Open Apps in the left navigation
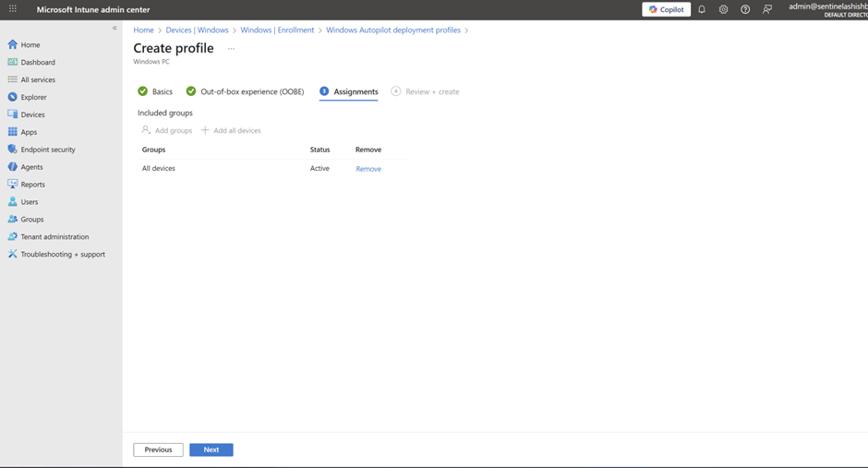This screenshot has height=468, width=868. pos(29,132)
